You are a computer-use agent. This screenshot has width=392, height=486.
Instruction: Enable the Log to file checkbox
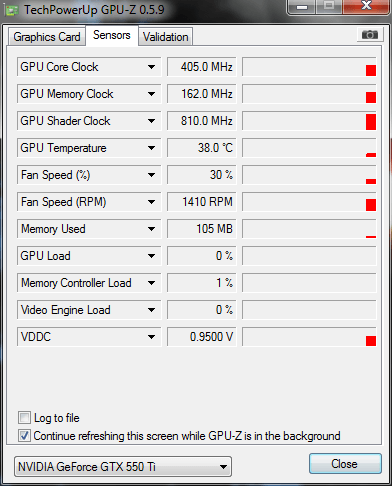(x=24, y=418)
